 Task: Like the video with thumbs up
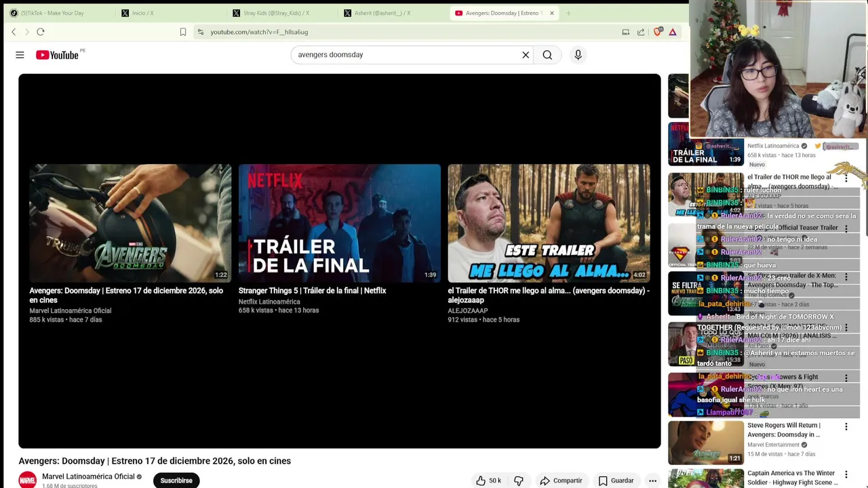coord(481,481)
